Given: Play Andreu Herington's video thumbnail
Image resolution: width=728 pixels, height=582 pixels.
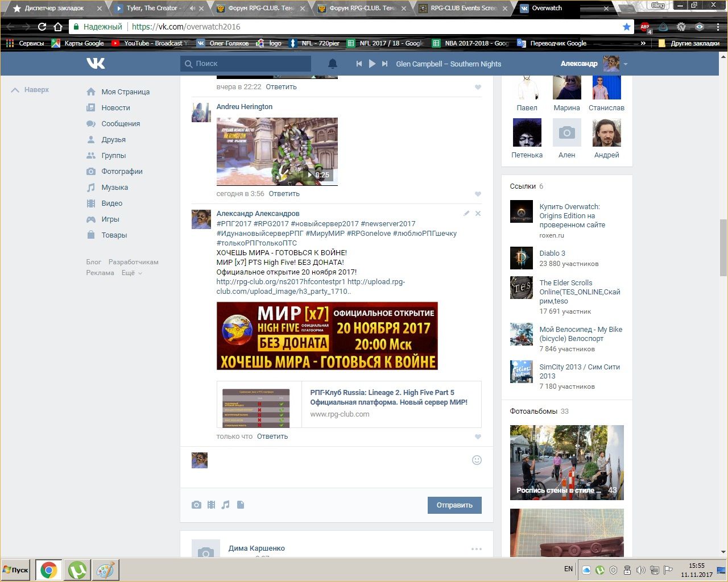Looking at the screenshot, I should click(277, 151).
